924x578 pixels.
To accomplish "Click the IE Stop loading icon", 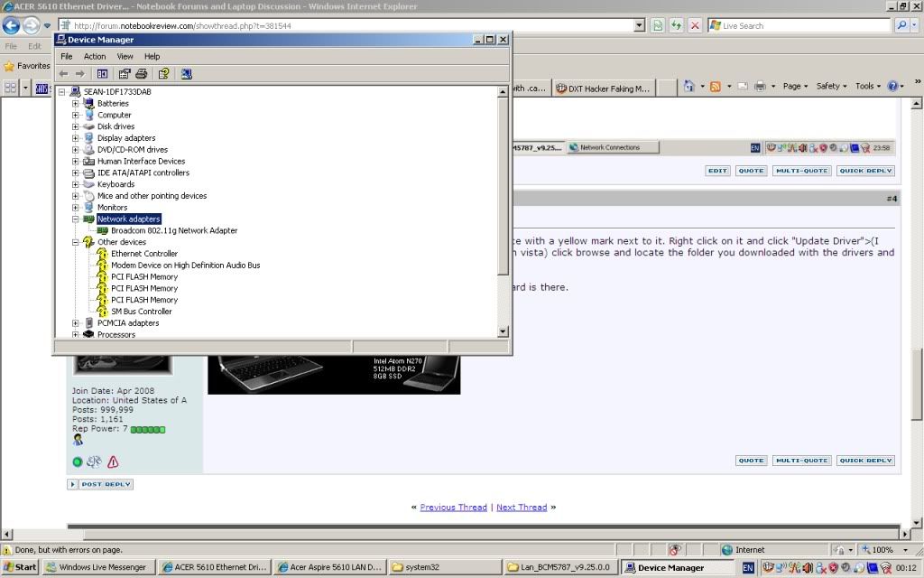I will tap(695, 25).
